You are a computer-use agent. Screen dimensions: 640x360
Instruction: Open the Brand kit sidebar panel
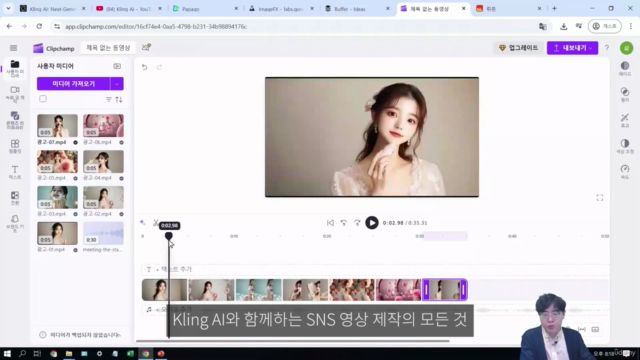[15, 223]
